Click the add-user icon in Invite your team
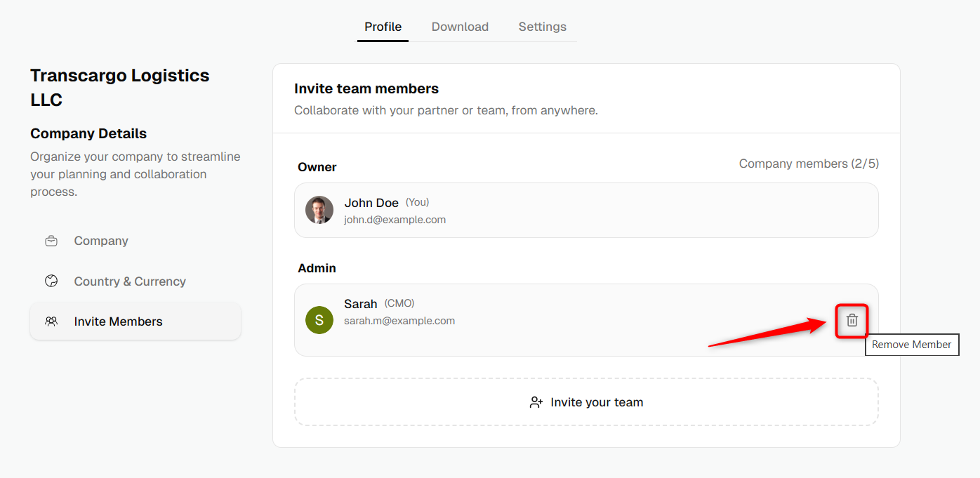 pos(536,402)
